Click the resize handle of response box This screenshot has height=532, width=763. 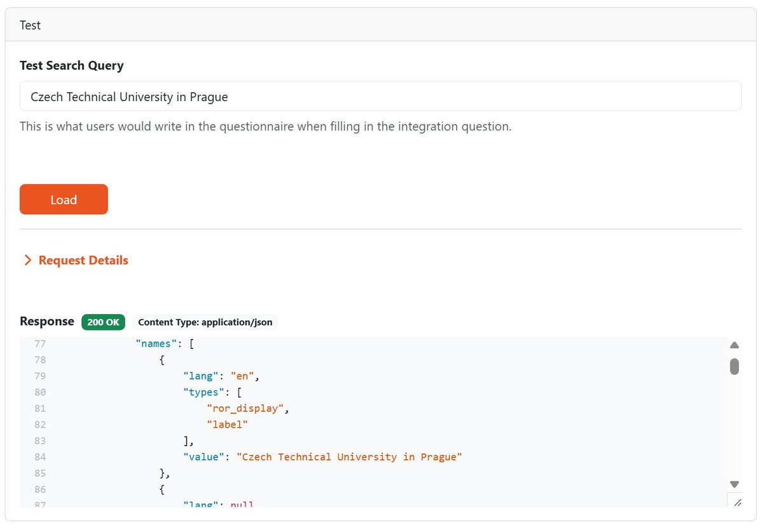736,502
